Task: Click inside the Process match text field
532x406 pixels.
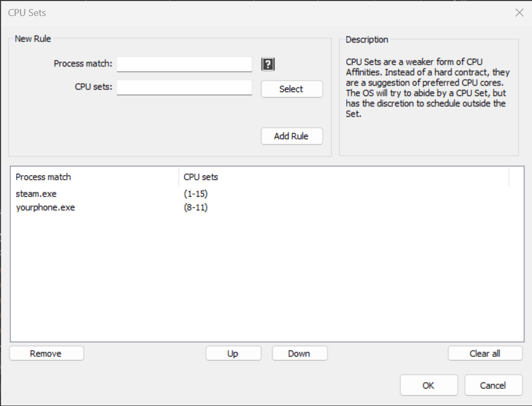Action: 184,64
